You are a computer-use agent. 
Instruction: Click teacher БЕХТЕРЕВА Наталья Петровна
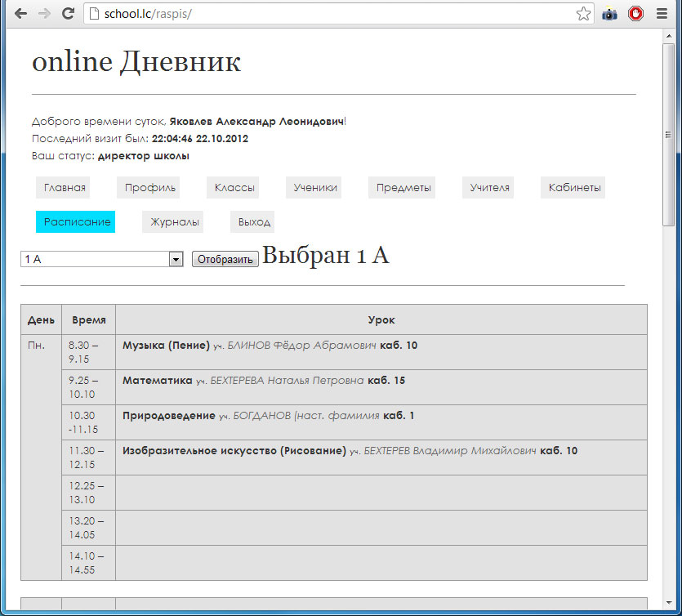tap(287, 380)
